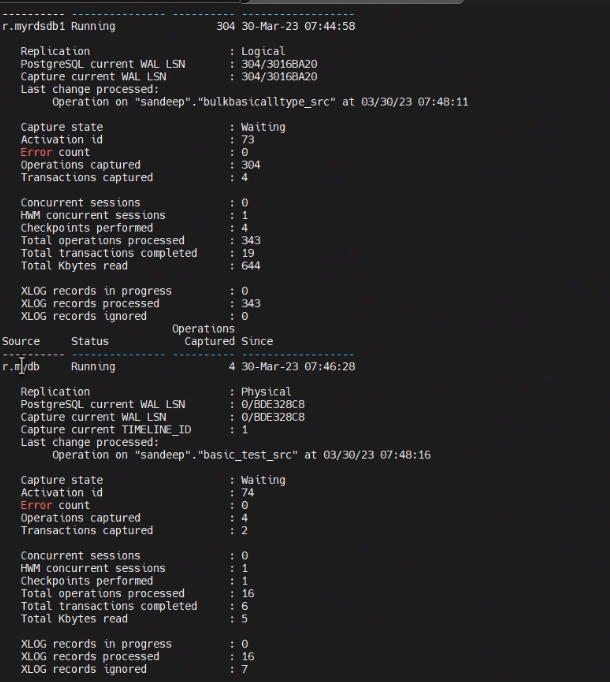Click the Capture current TIMELINE_ID label
Image resolution: width=610 pixels, height=682 pixels.
[105, 429]
